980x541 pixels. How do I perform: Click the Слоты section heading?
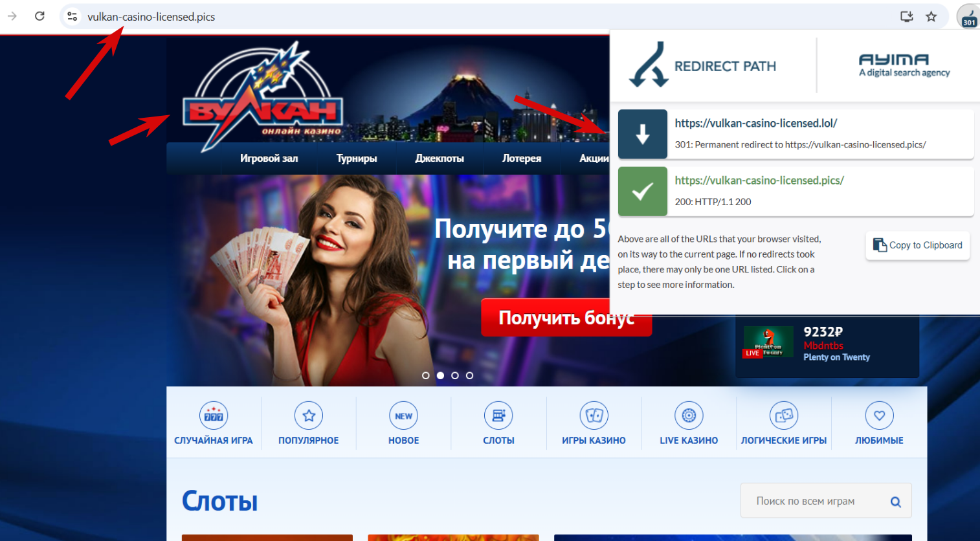(220, 501)
